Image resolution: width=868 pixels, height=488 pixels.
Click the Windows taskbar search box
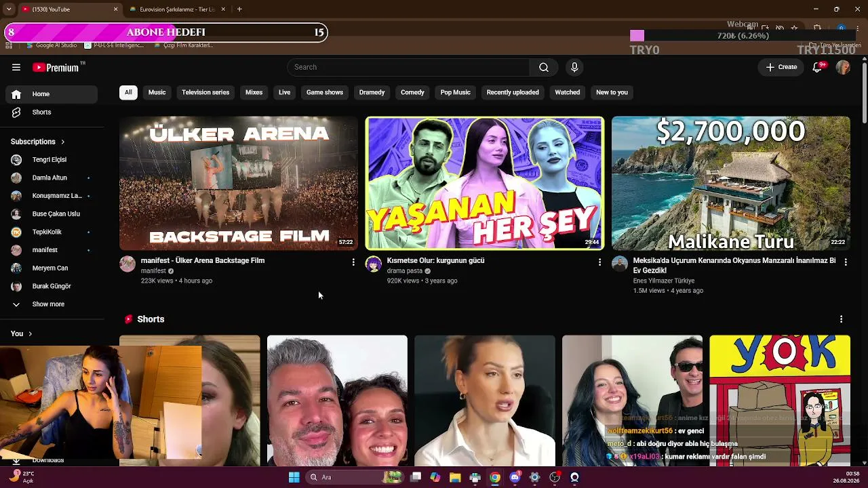(354, 477)
